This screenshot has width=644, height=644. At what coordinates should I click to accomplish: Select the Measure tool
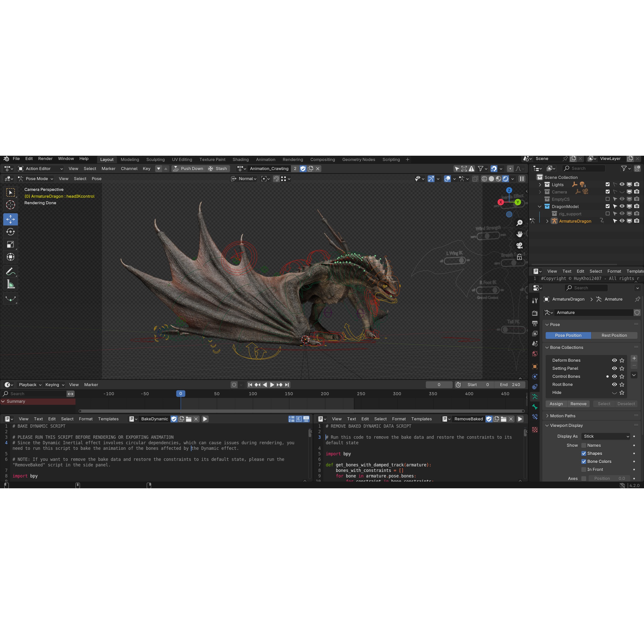[10, 284]
